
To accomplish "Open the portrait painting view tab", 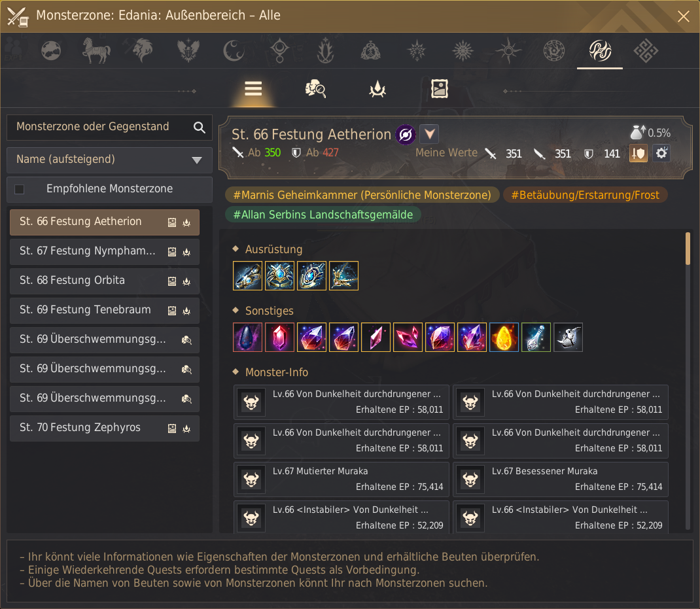I will (440, 89).
